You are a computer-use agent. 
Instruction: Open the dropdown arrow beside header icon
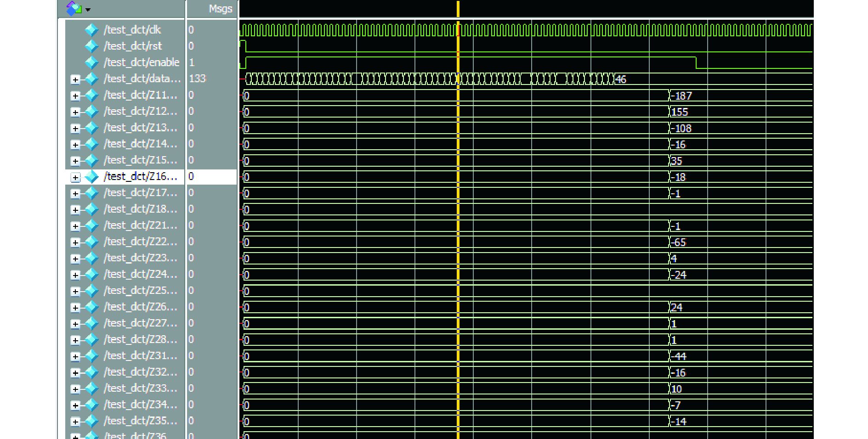pyautogui.click(x=88, y=10)
